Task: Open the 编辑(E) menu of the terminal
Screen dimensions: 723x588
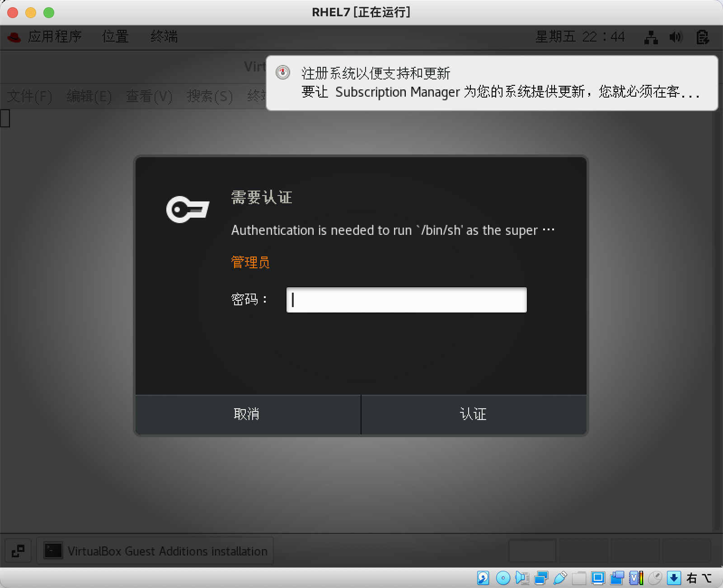Action: (89, 96)
